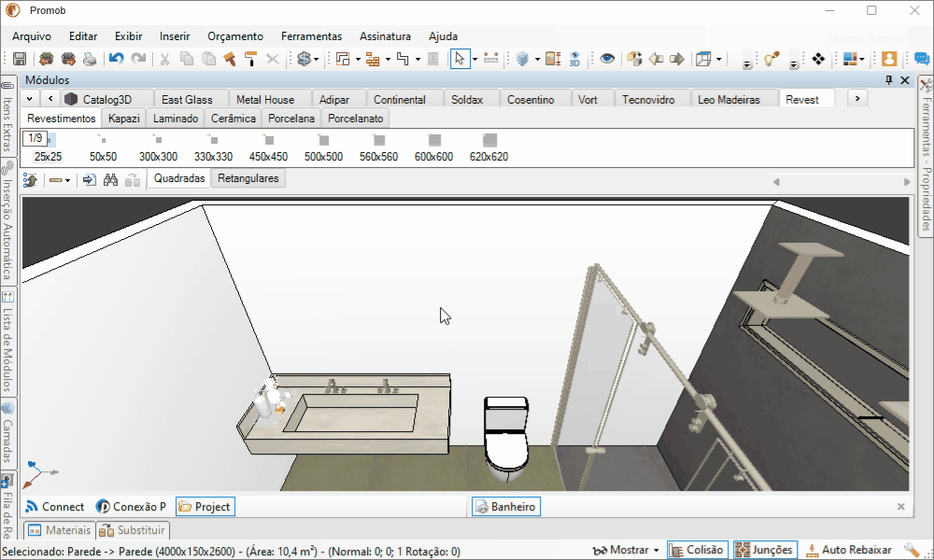
Task: Open the Ferramentas menu
Action: click(311, 36)
